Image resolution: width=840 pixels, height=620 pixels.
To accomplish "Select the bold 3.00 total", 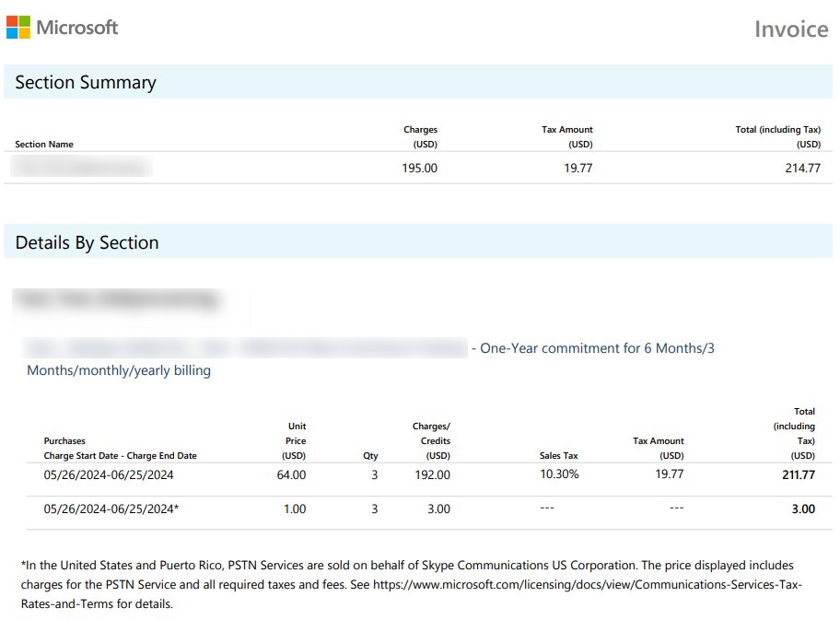I will pos(803,509).
